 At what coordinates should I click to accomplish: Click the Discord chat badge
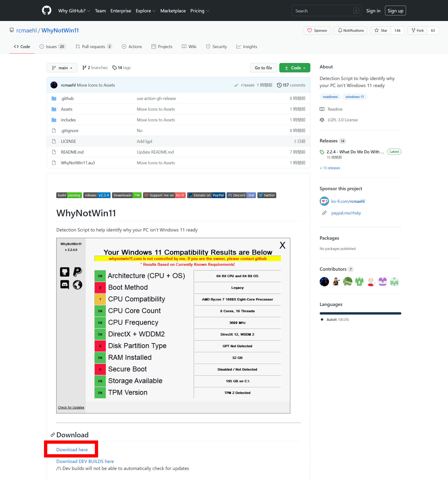pyautogui.click(x=241, y=195)
